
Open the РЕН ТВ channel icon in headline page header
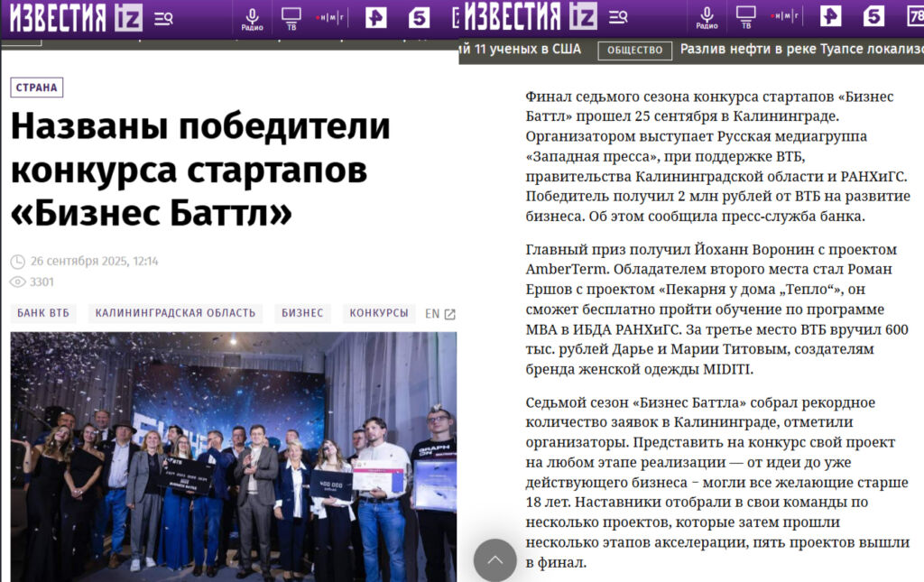point(375,18)
